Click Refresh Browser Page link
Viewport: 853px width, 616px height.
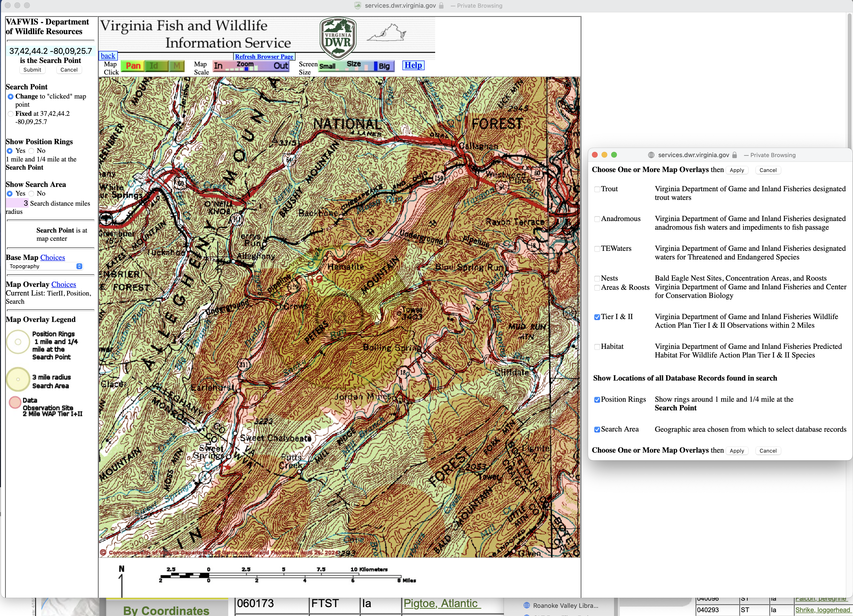tap(264, 56)
